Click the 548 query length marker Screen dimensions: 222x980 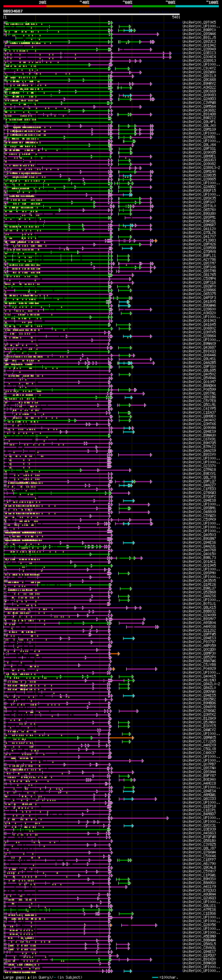coord(175,17)
